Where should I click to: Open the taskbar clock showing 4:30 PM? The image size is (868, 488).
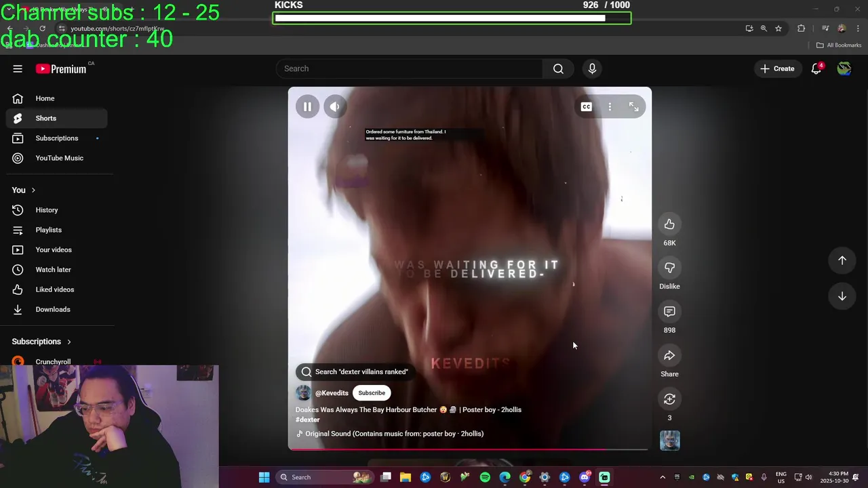833,477
